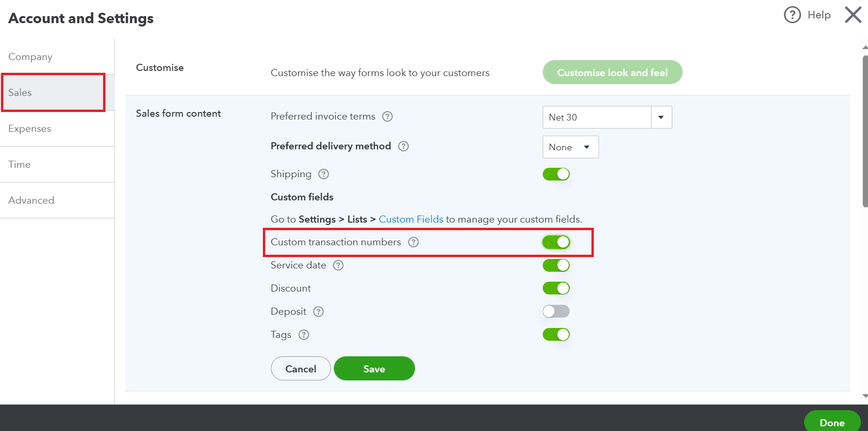Click the Help question mark icon
Image resolution: width=868 pixels, height=431 pixels.
[x=792, y=15]
